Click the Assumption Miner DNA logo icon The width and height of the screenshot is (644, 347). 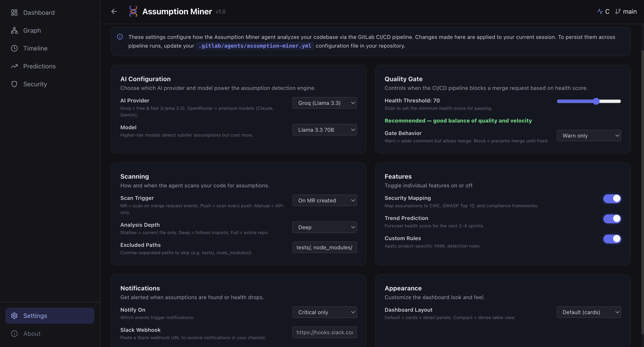pos(133,11)
